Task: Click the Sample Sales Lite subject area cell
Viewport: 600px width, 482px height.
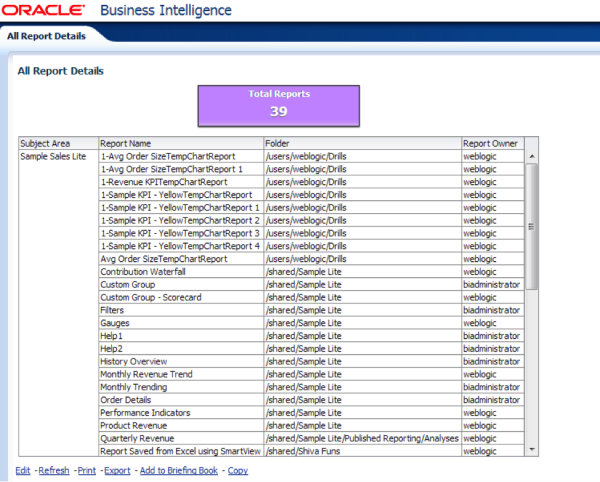Action: point(52,157)
